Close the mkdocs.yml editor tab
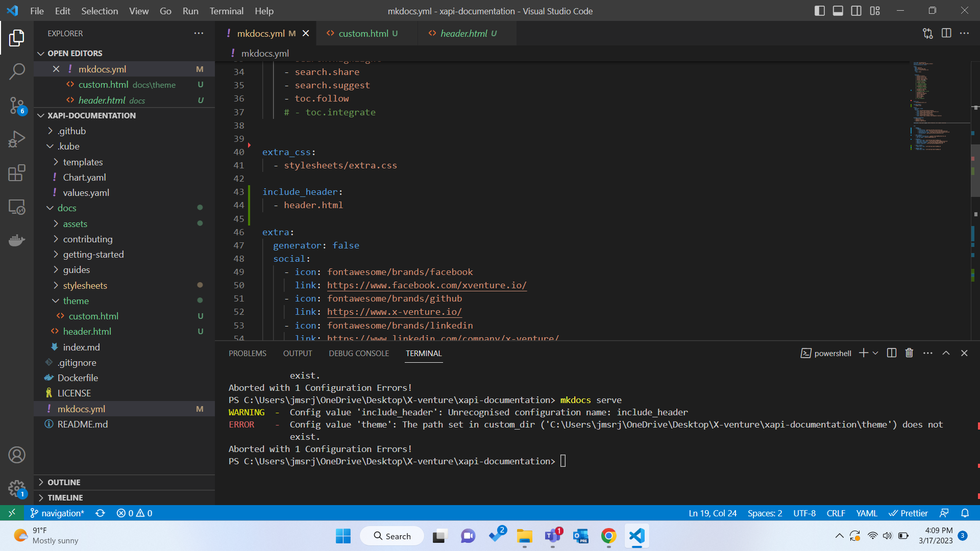 (306, 33)
